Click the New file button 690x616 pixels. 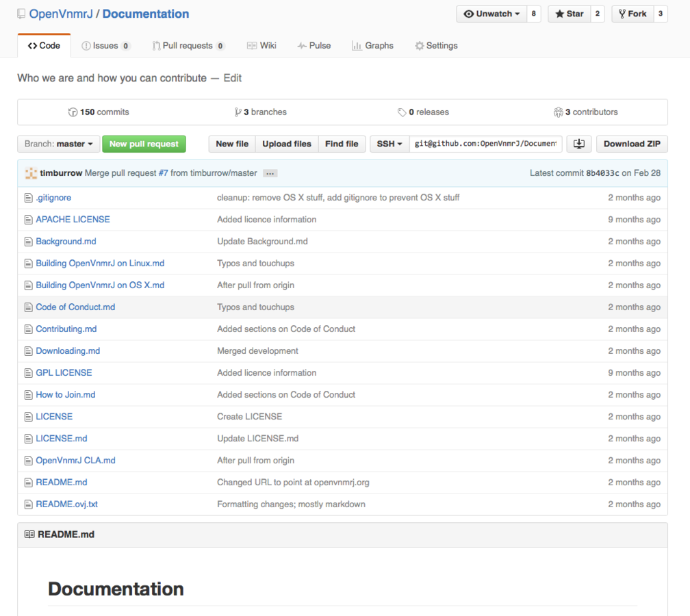click(232, 144)
